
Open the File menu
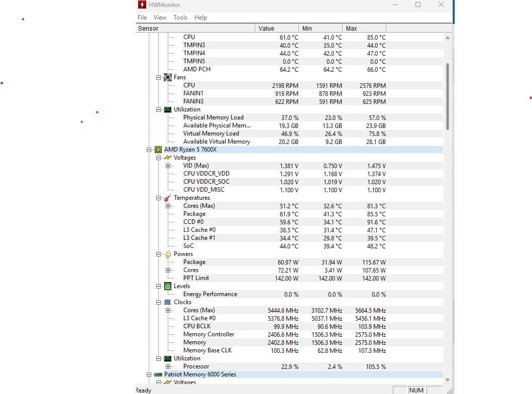pos(142,18)
